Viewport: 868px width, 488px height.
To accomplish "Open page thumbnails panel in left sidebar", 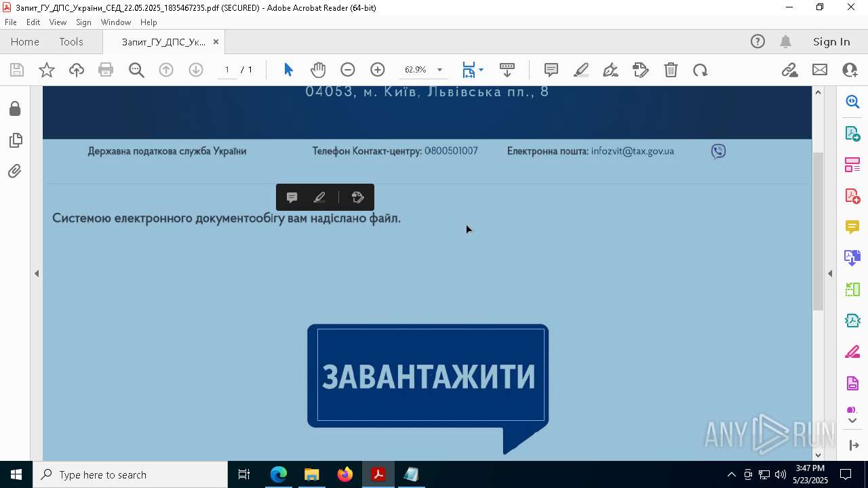I will pyautogui.click(x=15, y=140).
